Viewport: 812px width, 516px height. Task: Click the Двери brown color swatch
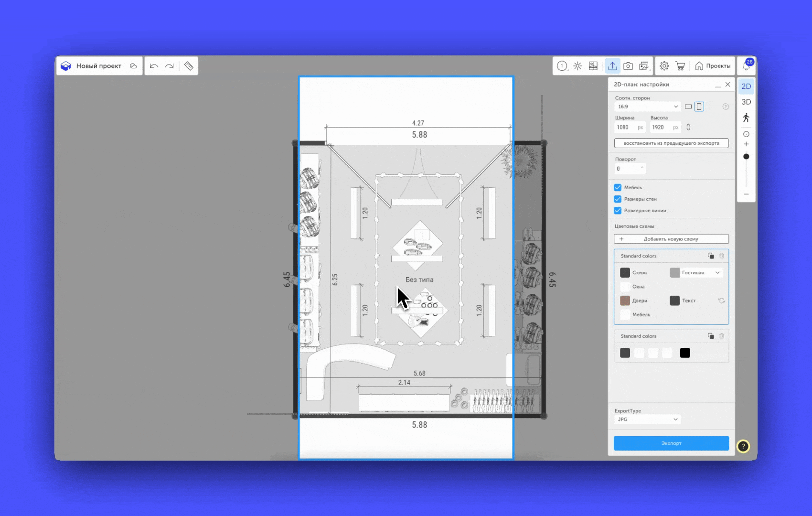pos(625,301)
